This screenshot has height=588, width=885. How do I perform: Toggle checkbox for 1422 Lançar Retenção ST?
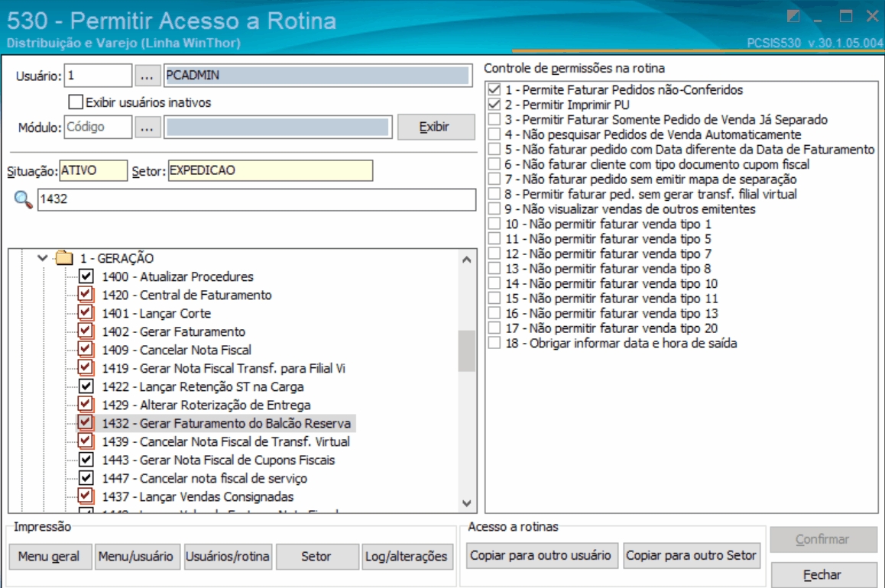86,386
